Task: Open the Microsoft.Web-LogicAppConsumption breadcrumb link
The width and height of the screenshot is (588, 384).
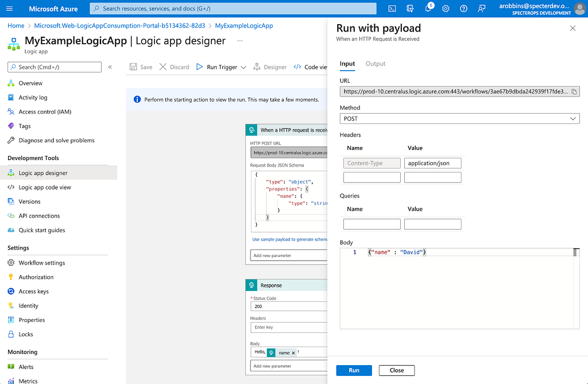Action: [x=119, y=25]
